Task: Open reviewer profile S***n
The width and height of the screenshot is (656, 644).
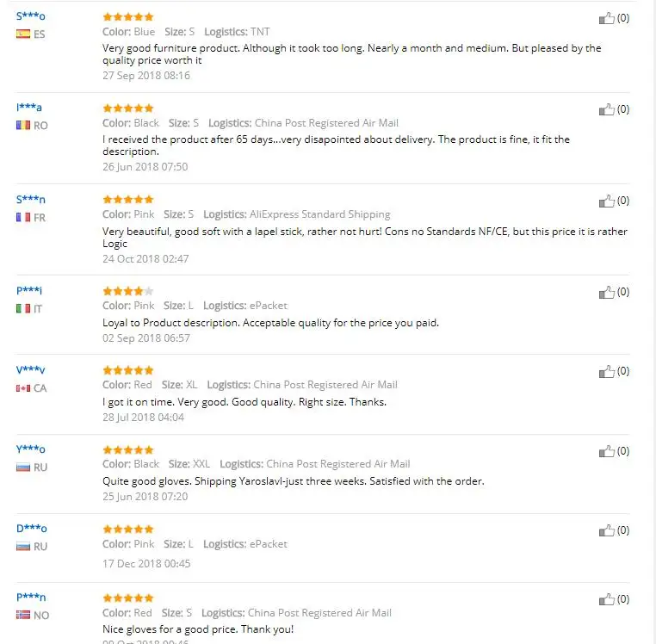Action: (x=30, y=200)
